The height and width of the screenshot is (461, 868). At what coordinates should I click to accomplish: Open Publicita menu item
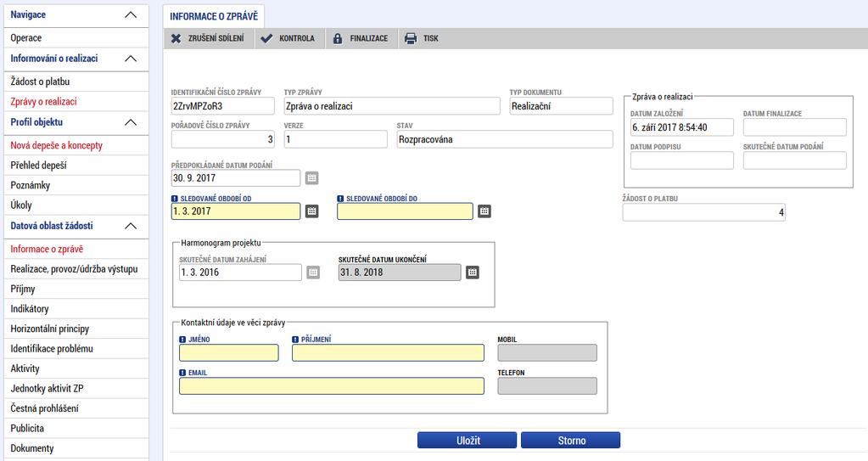76,428
